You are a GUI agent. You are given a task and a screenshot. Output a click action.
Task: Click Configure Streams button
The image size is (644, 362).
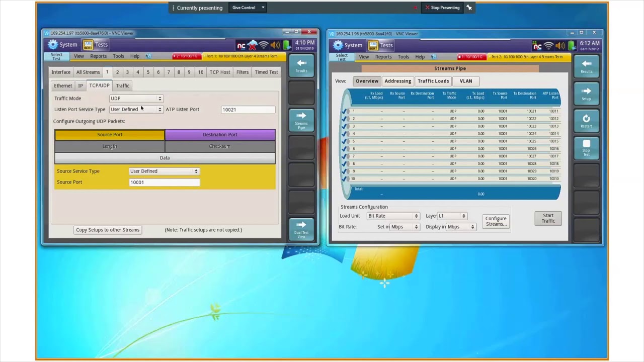[496, 221]
